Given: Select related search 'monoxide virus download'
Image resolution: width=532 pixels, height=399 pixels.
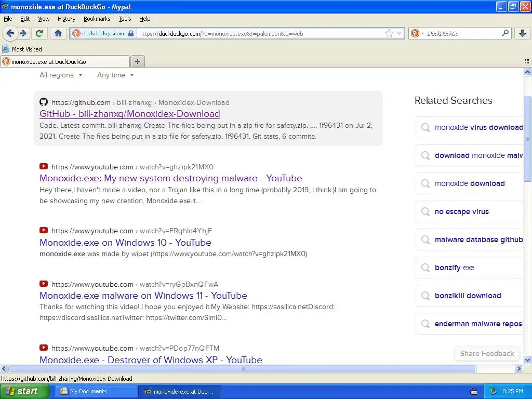Looking at the screenshot, I should [469, 128].
